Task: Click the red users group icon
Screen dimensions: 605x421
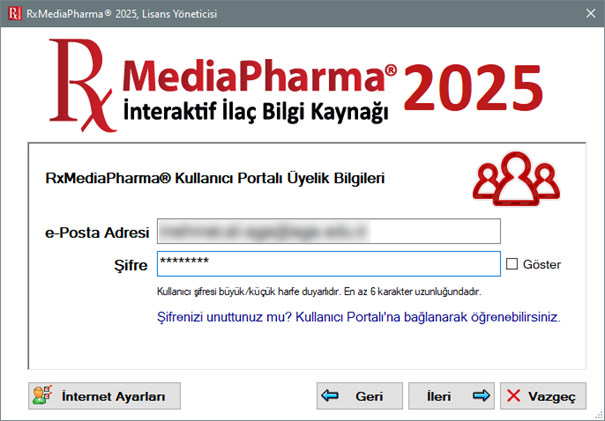Action: (x=516, y=179)
